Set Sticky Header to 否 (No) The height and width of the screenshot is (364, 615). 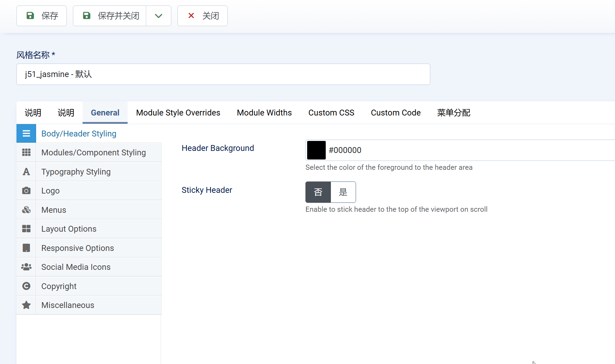coord(318,192)
